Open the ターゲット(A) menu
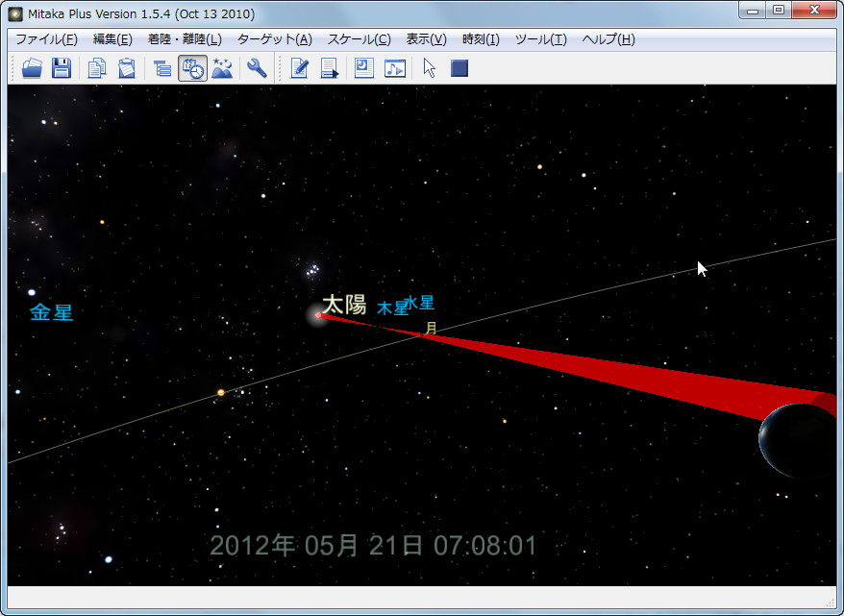 (x=275, y=39)
